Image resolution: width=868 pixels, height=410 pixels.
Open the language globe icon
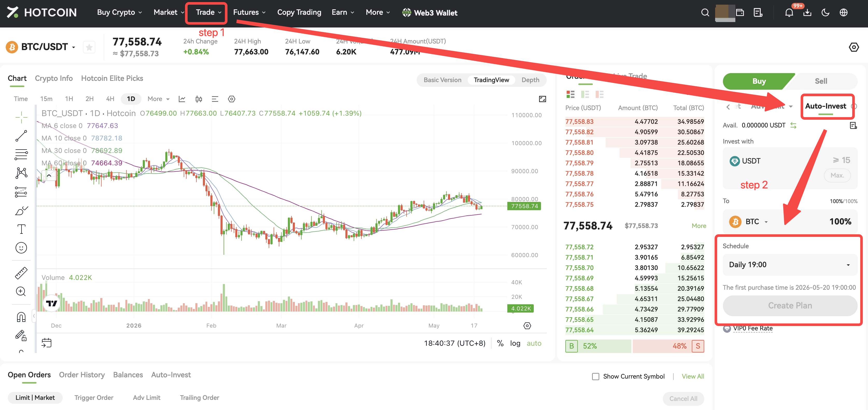(x=843, y=13)
